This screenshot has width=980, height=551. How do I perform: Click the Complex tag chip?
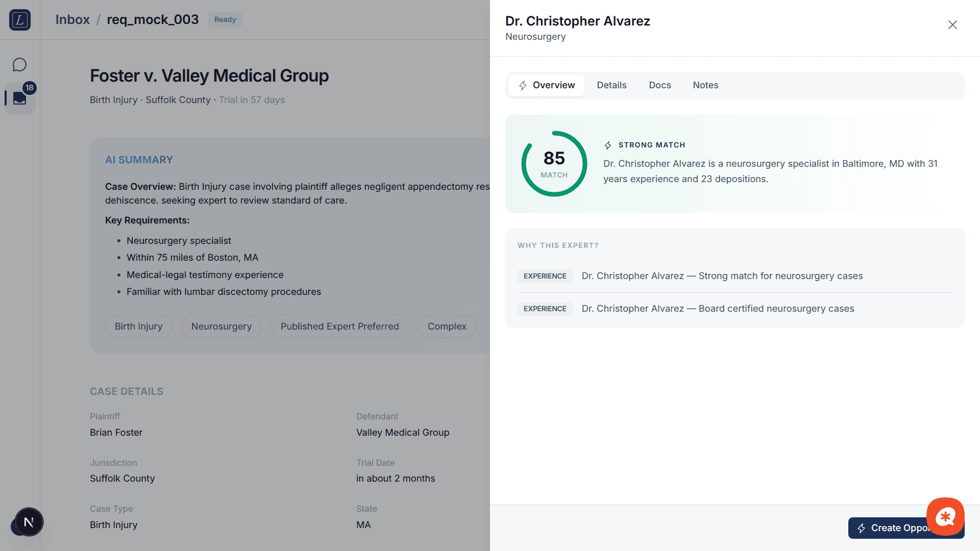click(x=447, y=327)
